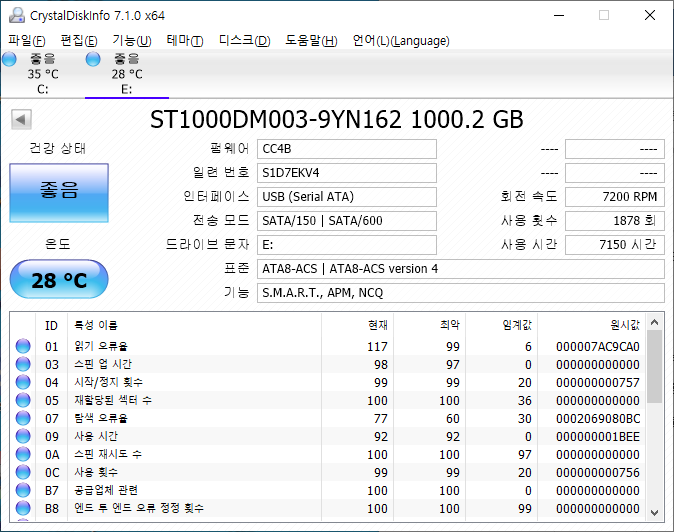Click the scroll up arrow of attribute list
Screen dimensions: 674x532
point(655,322)
